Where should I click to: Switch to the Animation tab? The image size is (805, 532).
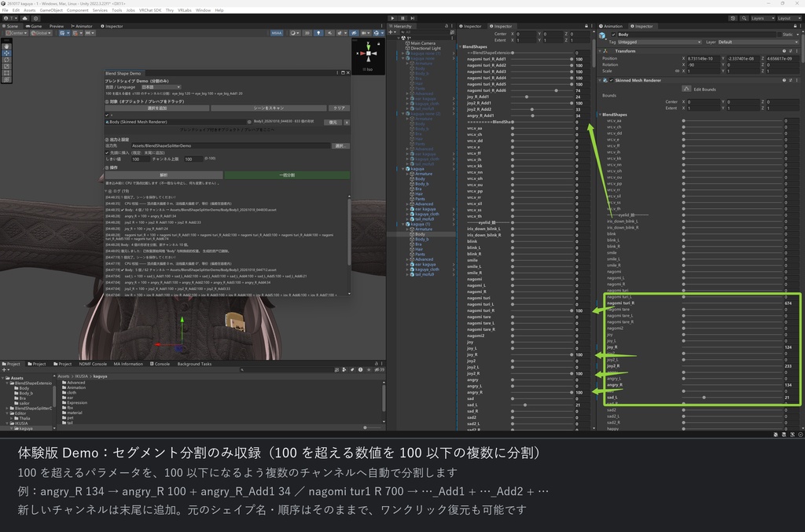point(610,26)
